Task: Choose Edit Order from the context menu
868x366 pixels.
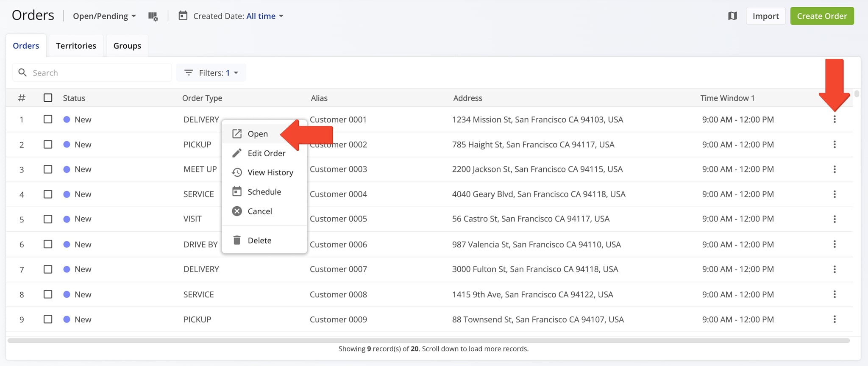Action: [264, 153]
